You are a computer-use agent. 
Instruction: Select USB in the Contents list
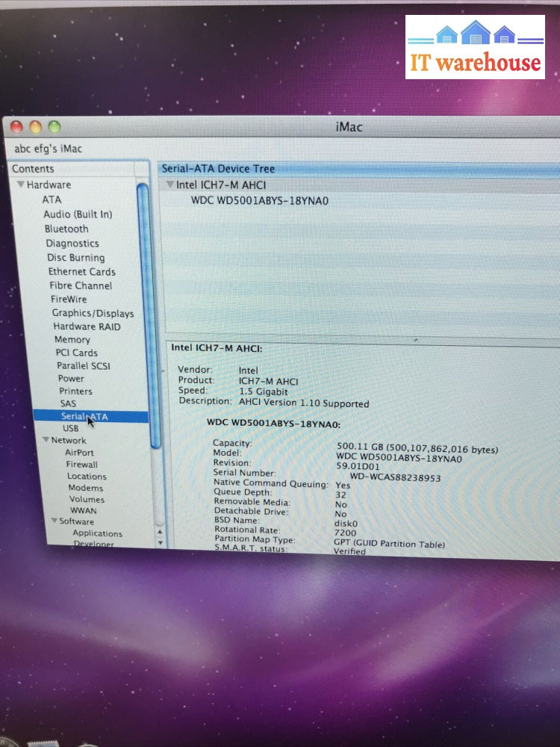point(70,428)
